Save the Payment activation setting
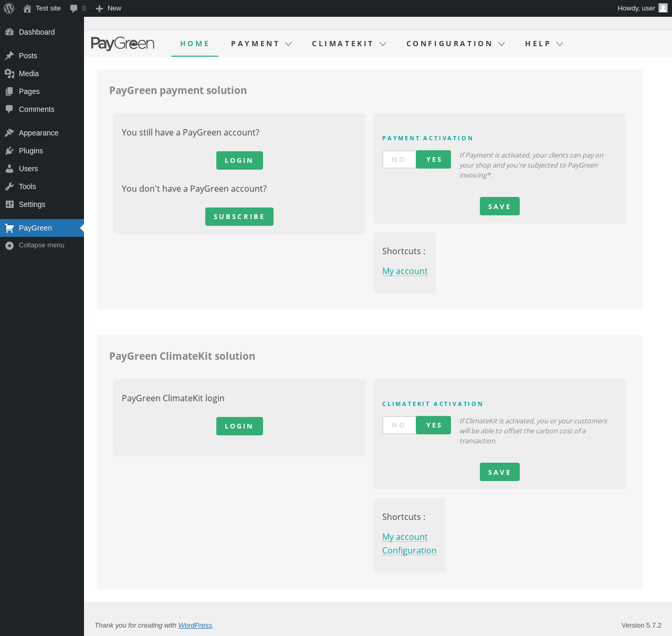Screen dimensions: 672x636 [x=500, y=206]
